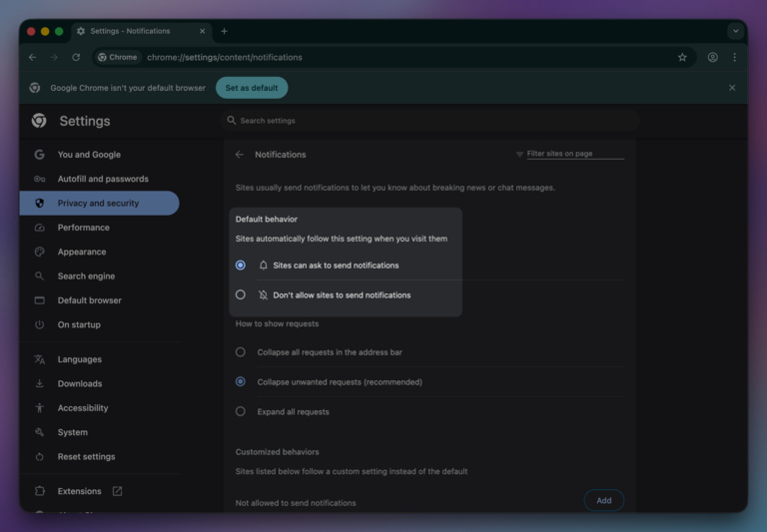
Task: Open Search engine settings
Action: click(x=86, y=276)
